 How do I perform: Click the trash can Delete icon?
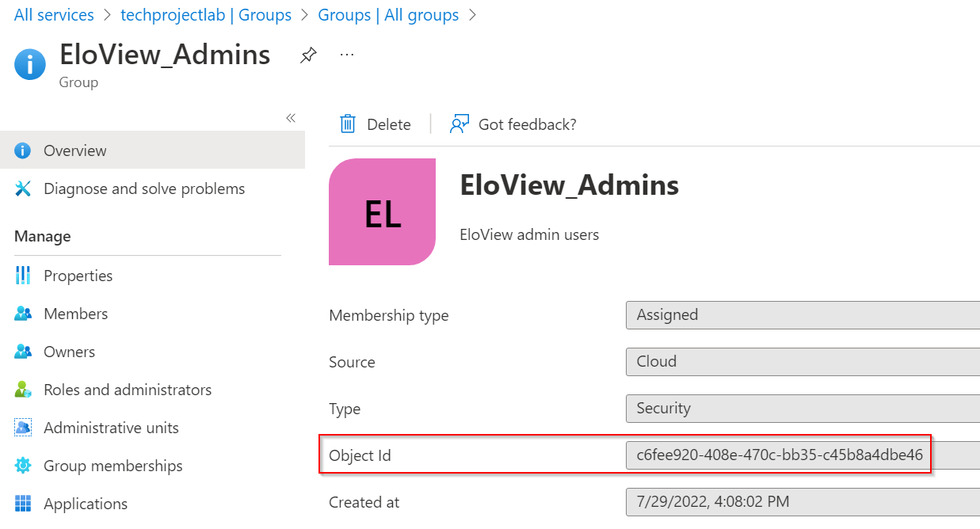click(348, 124)
